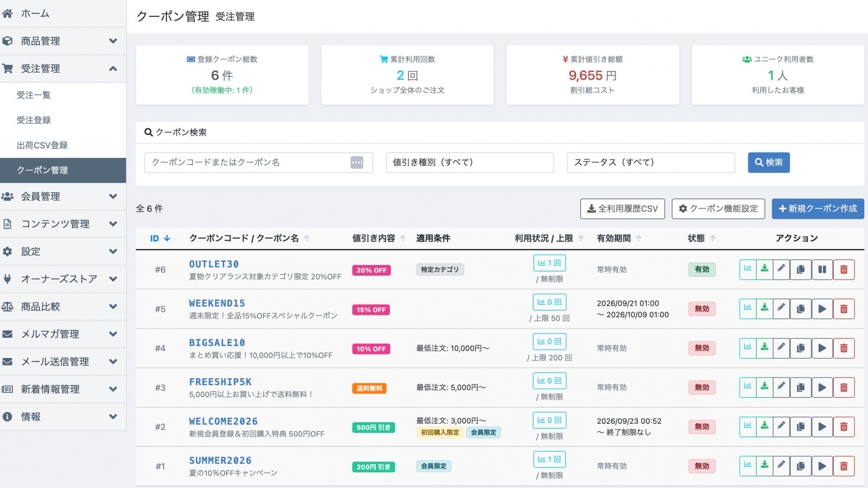The image size is (868, 488).
Task: Expand 設定 sidebar menu
Action: coord(63,251)
